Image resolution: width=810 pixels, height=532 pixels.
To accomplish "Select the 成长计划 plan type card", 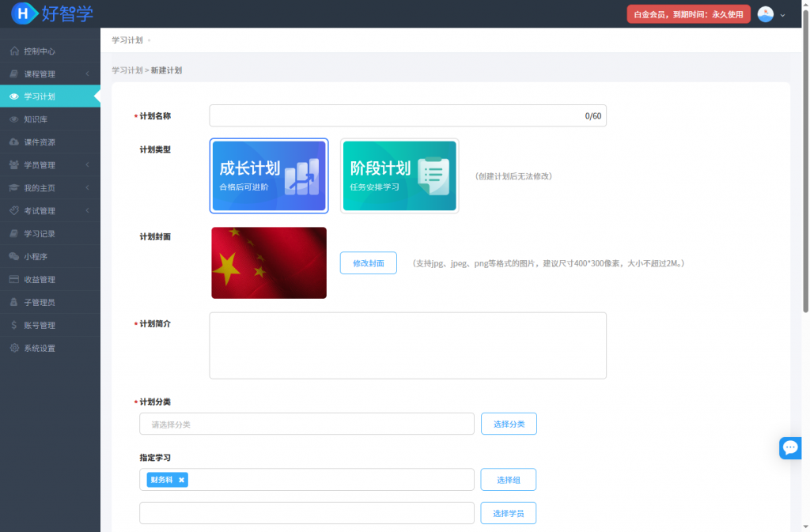I will tap(269, 176).
